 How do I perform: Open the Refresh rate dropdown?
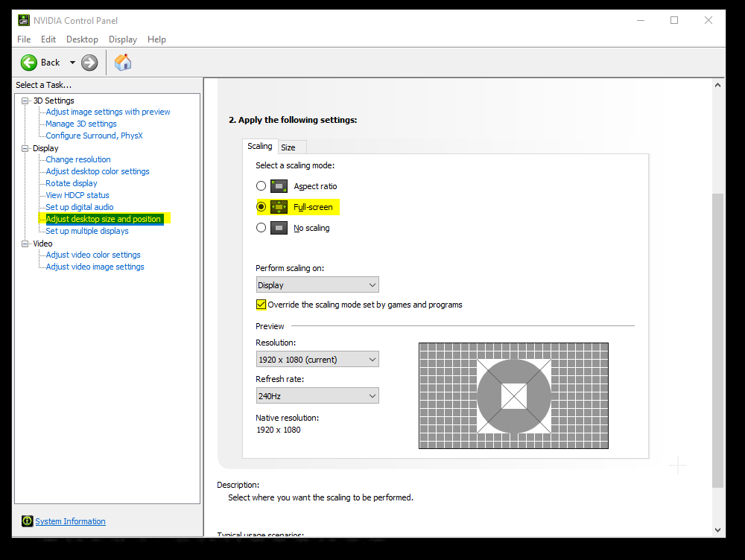pos(317,395)
